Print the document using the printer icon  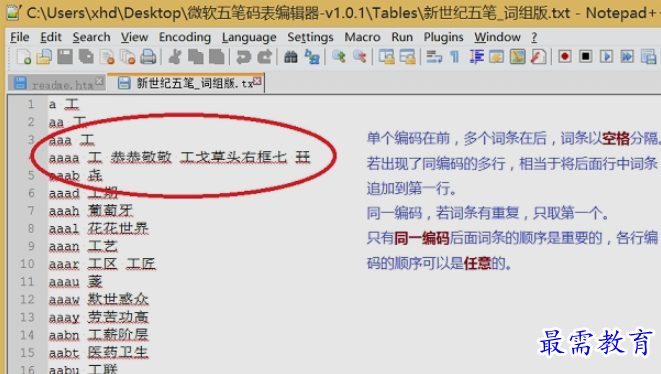click(x=148, y=57)
